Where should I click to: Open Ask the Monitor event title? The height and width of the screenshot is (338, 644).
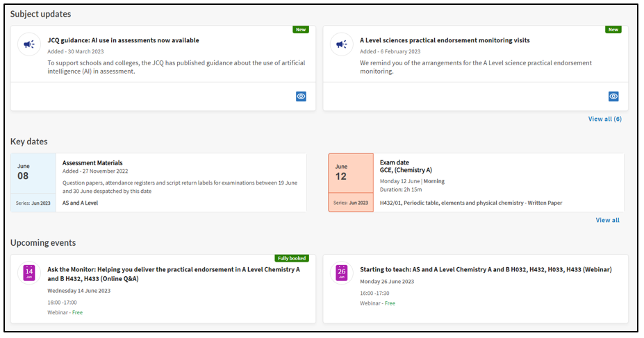174,274
